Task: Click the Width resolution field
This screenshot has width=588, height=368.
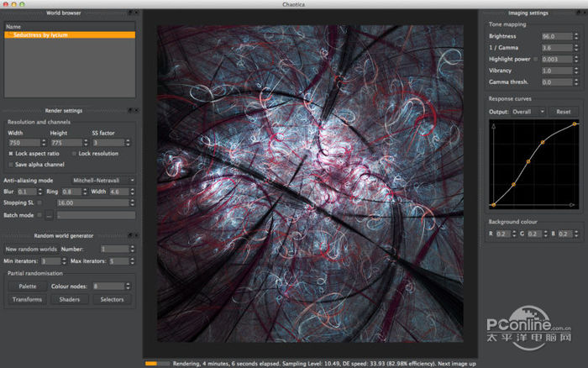Action: [x=23, y=143]
